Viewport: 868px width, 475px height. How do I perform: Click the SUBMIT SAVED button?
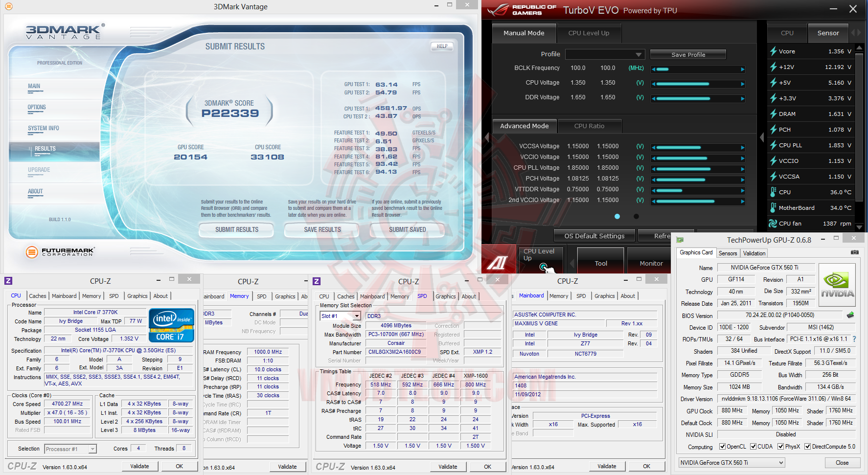pyautogui.click(x=408, y=229)
